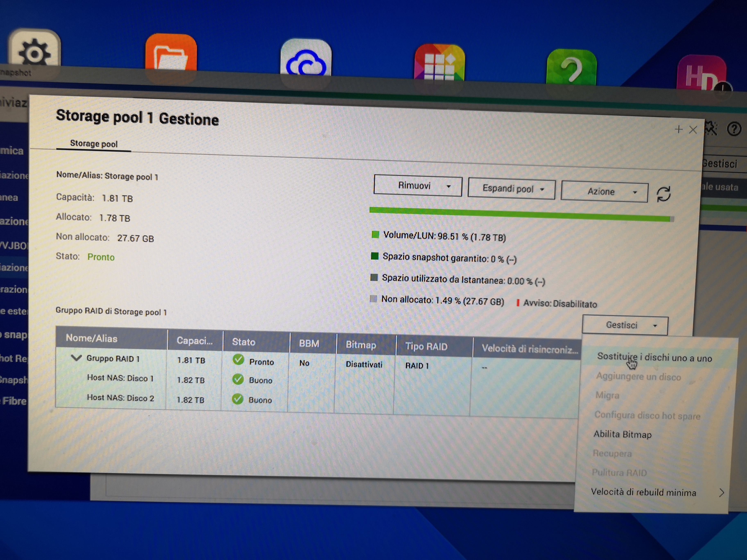The width and height of the screenshot is (747, 560).
Task: Switch to the Storage pool tab
Action: click(x=94, y=144)
